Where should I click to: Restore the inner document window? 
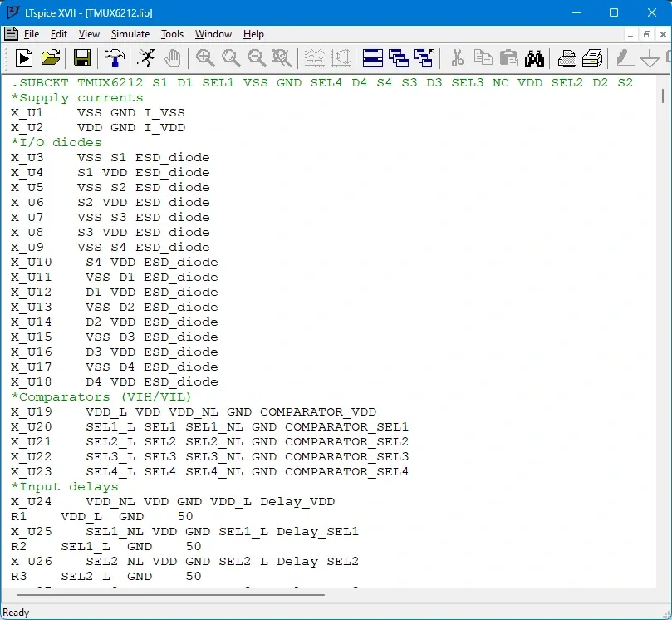(647, 34)
